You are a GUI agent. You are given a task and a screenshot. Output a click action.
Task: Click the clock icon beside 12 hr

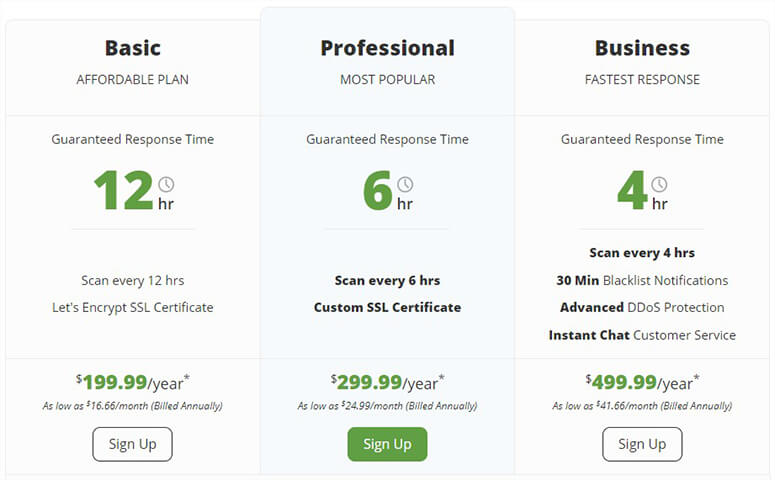point(166,184)
